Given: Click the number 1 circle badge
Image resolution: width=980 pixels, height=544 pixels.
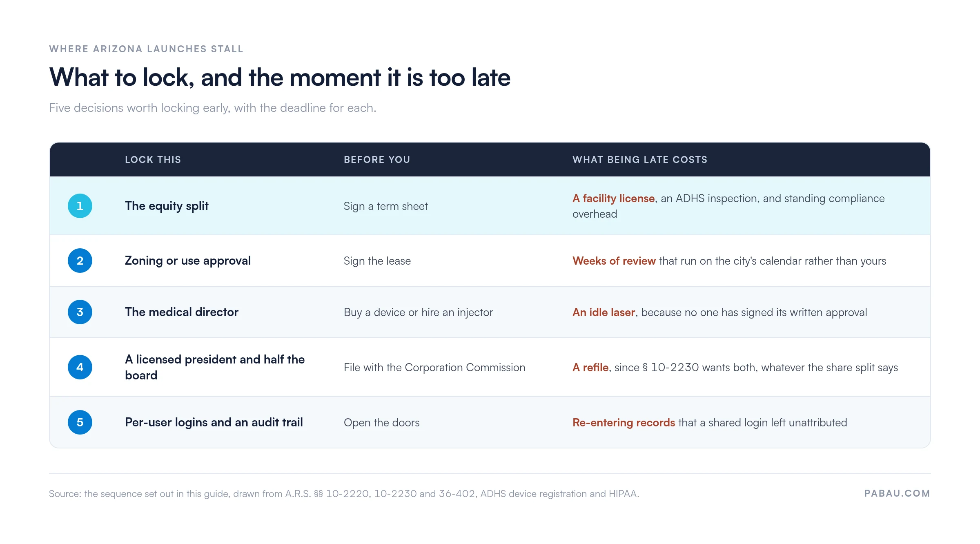Looking at the screenshot, I should [80, 206].
